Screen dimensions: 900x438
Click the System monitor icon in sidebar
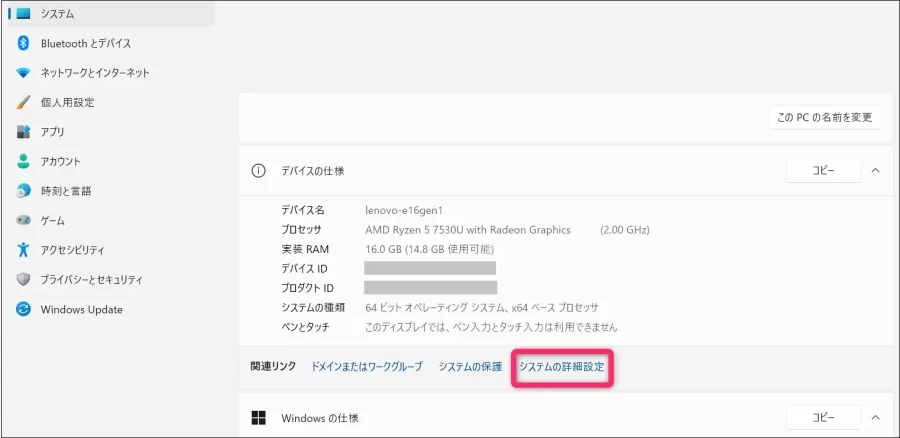coord(23,14)
